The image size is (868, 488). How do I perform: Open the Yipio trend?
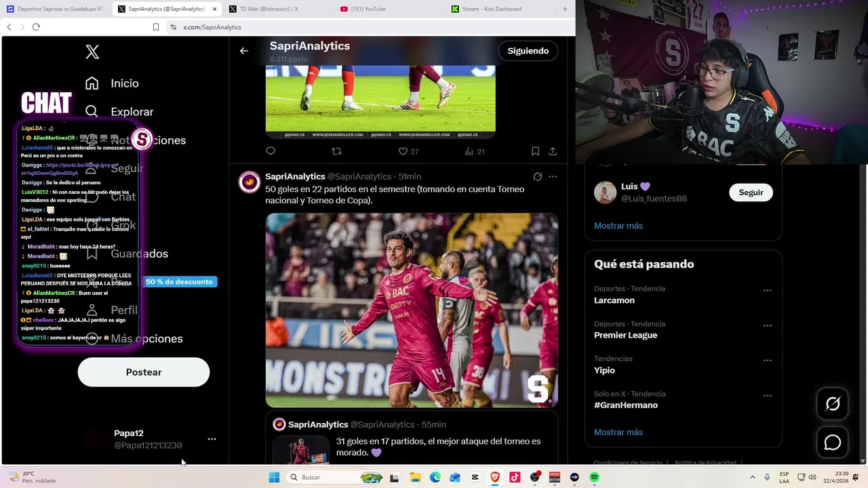604,370
